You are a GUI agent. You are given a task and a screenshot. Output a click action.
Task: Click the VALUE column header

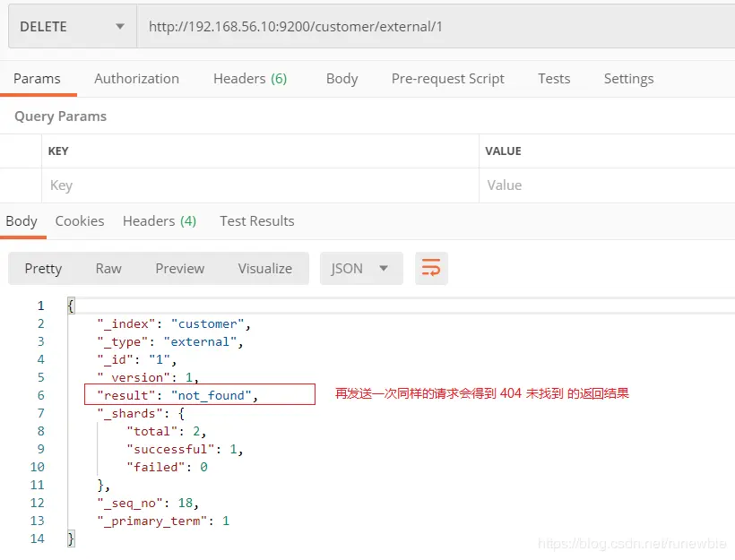[x=503, y=151]
